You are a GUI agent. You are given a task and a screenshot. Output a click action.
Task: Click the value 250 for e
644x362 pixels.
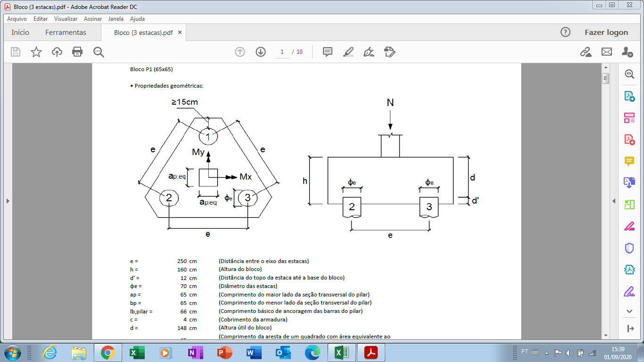(182, 261)
